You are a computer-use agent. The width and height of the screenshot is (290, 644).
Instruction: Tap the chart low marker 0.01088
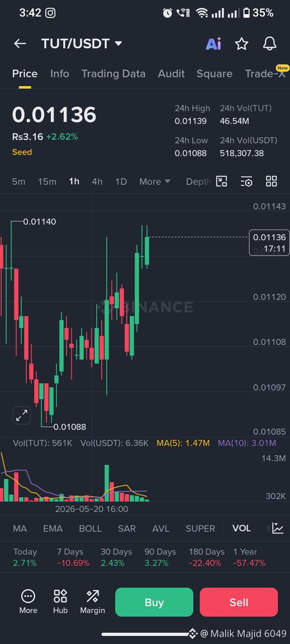[70, 427]
